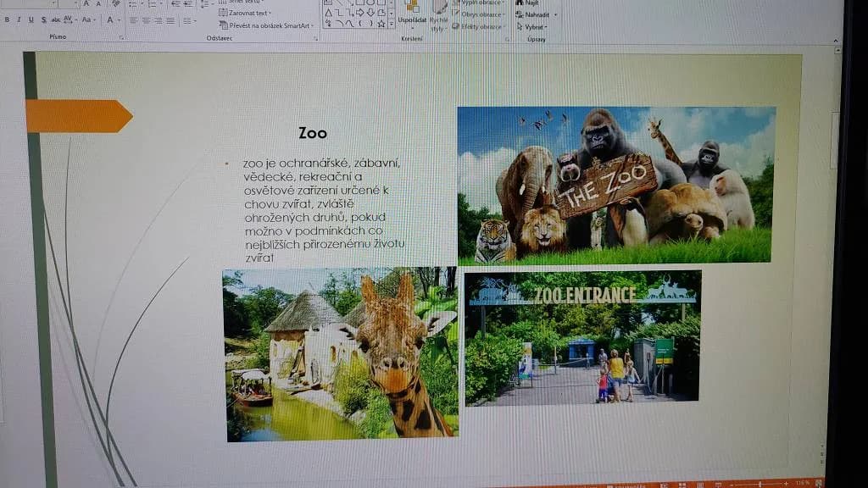The height and width of the screenshot is (488, 868).
Task: Open the font color A dropdown
Action: [113, 19]
